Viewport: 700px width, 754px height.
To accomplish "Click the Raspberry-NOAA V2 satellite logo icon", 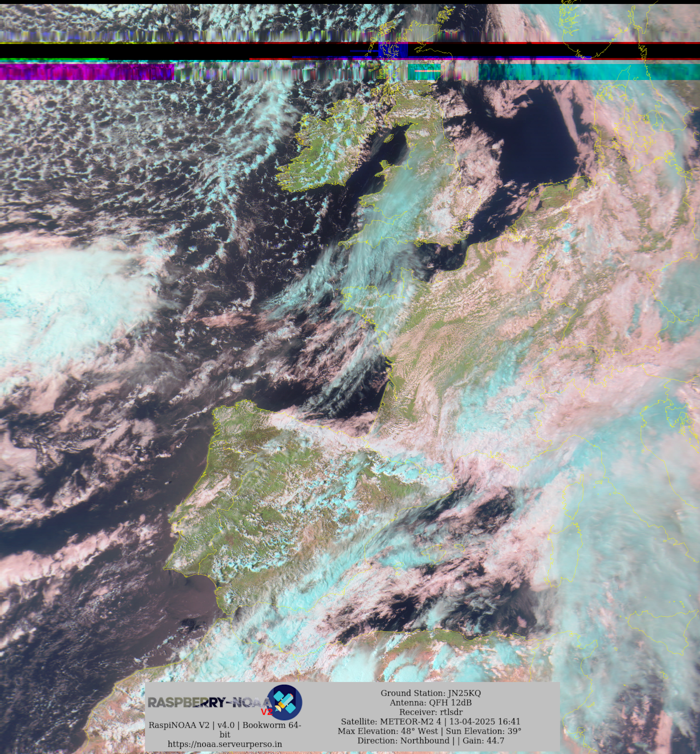I will (x=284, y=702).
